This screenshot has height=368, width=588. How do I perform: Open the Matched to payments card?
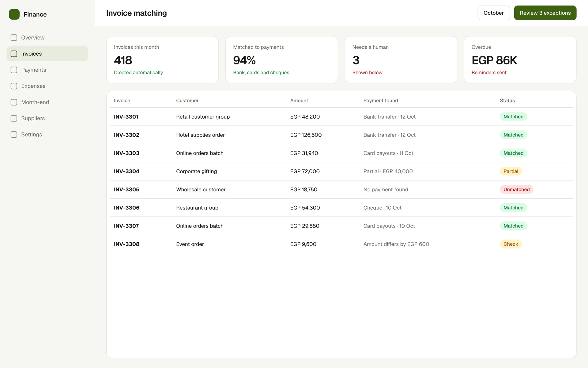(x=281, y=60)
